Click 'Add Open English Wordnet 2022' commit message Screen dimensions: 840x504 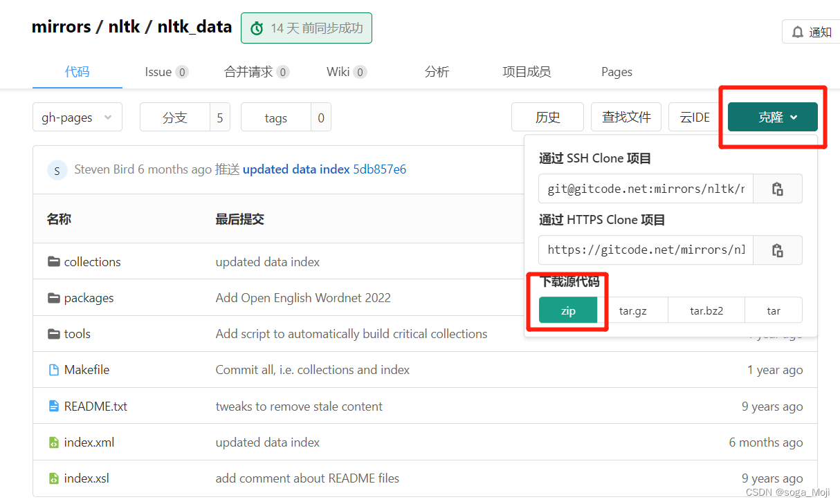point(303,297)
